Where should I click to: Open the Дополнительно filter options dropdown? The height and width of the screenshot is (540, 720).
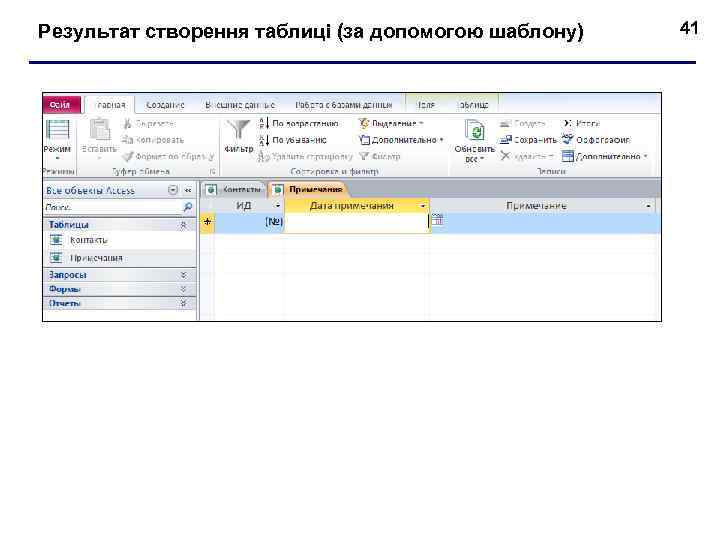point(402,140)
